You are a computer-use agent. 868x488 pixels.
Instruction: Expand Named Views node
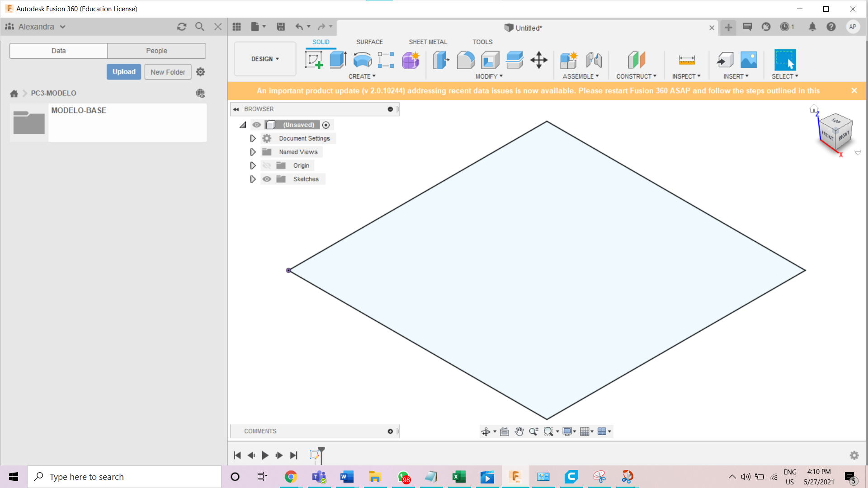253,152
